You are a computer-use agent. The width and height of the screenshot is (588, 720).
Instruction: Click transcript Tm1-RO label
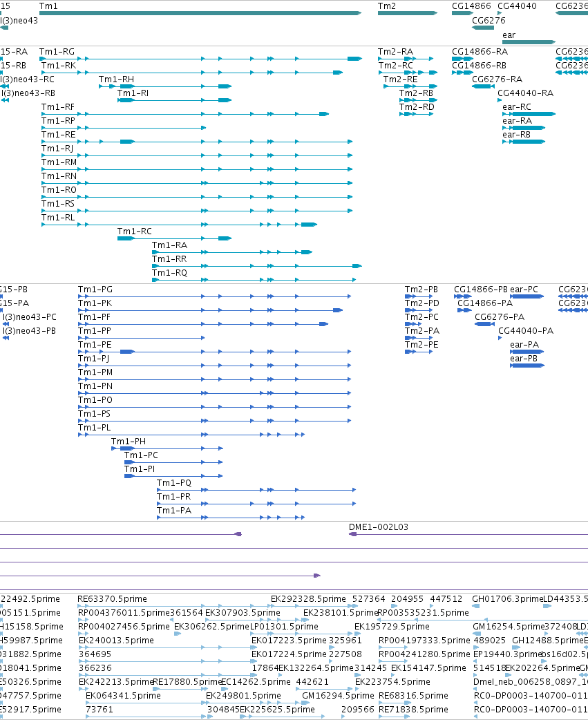click(x=59, y=189)
